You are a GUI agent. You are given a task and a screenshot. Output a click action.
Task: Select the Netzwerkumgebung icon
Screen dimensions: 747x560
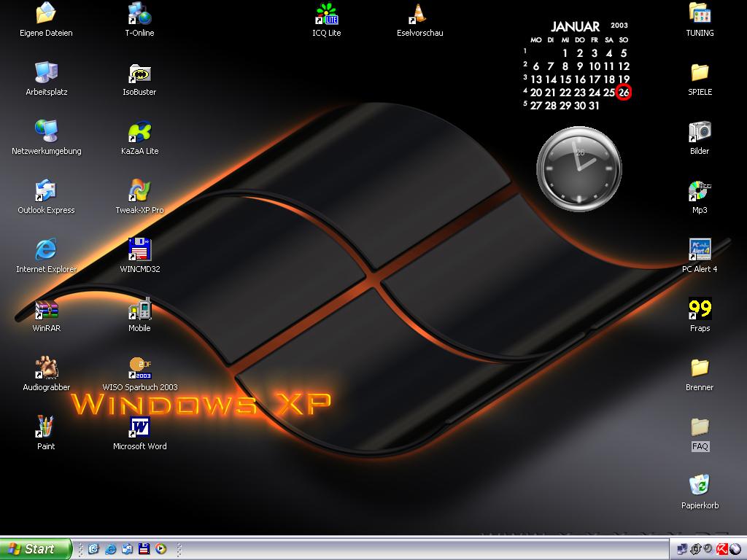tap(46, 131)
